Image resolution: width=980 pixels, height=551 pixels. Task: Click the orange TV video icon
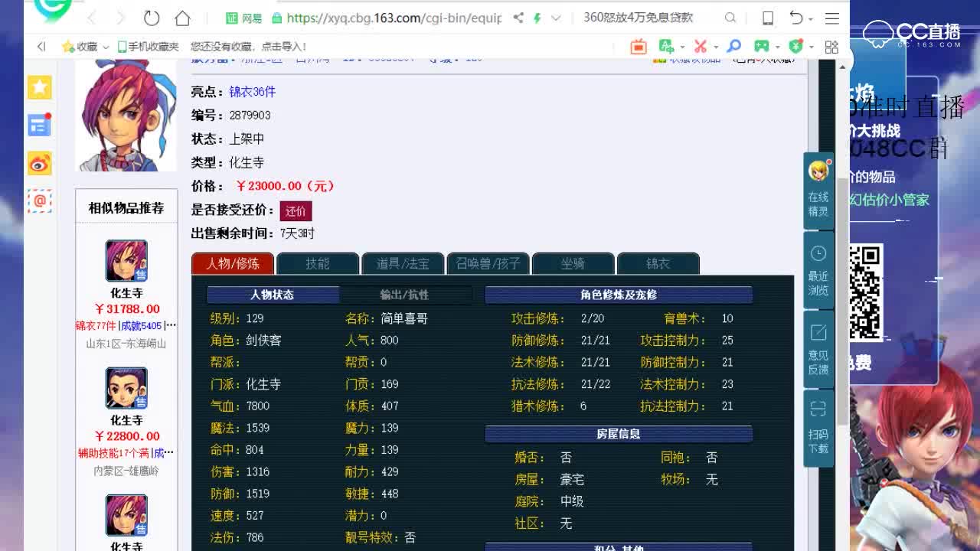(x=639, y=47)
